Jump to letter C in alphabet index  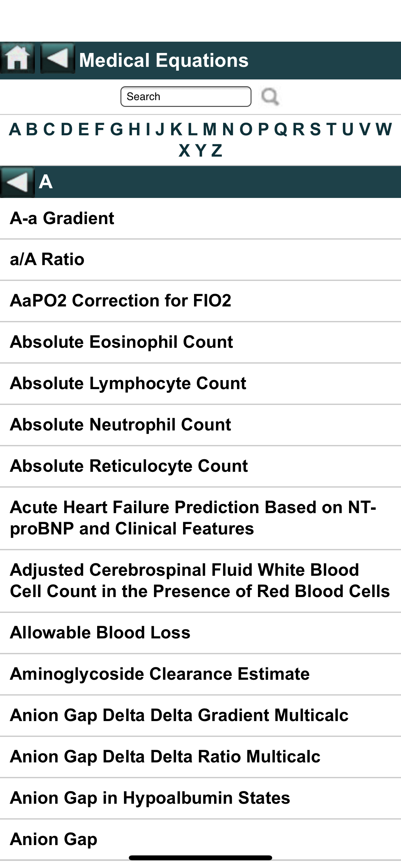(49, 129)
